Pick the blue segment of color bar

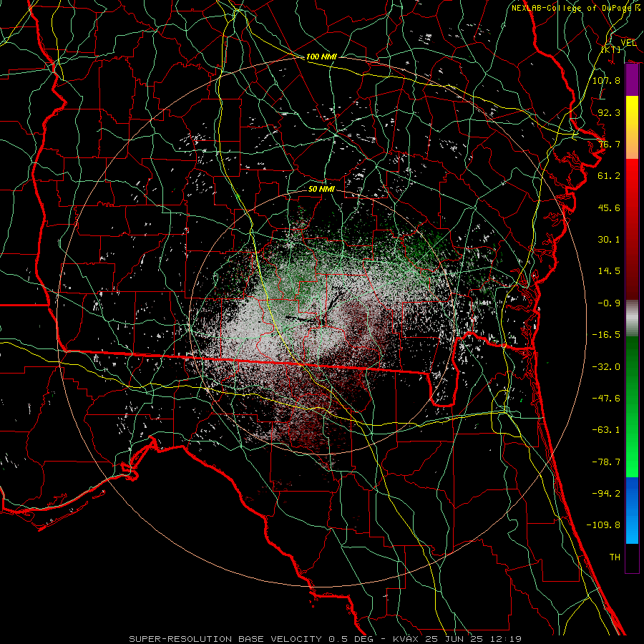(632, 510)
